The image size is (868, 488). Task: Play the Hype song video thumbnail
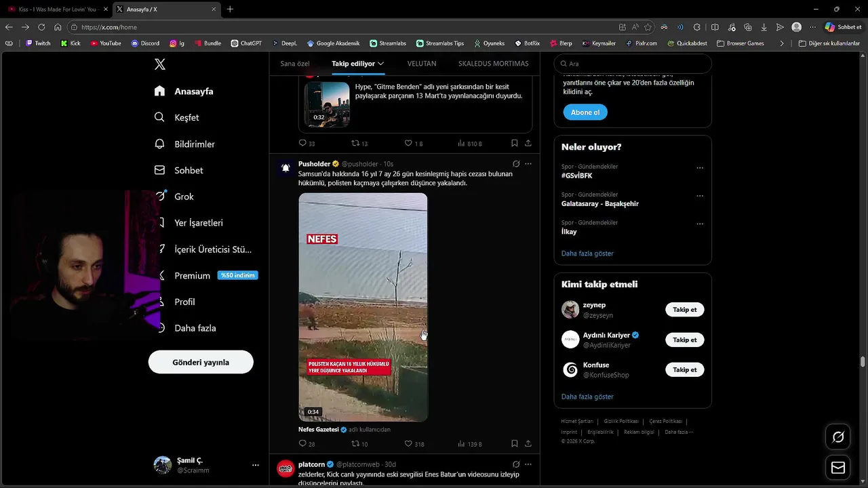point(327,104)
